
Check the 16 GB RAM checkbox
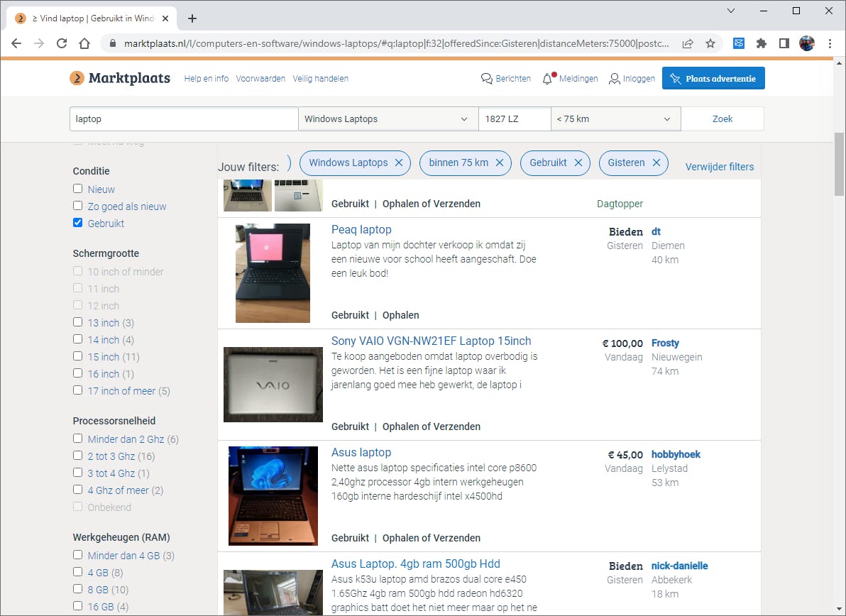click(x=77, y=606)
